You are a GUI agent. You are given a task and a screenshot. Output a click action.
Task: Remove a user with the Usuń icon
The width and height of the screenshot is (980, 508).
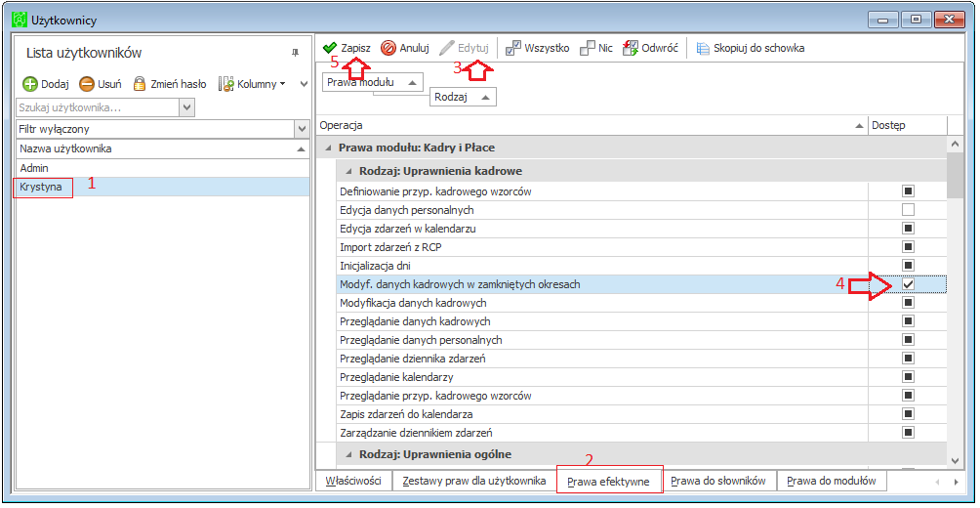tap(87, 84)
